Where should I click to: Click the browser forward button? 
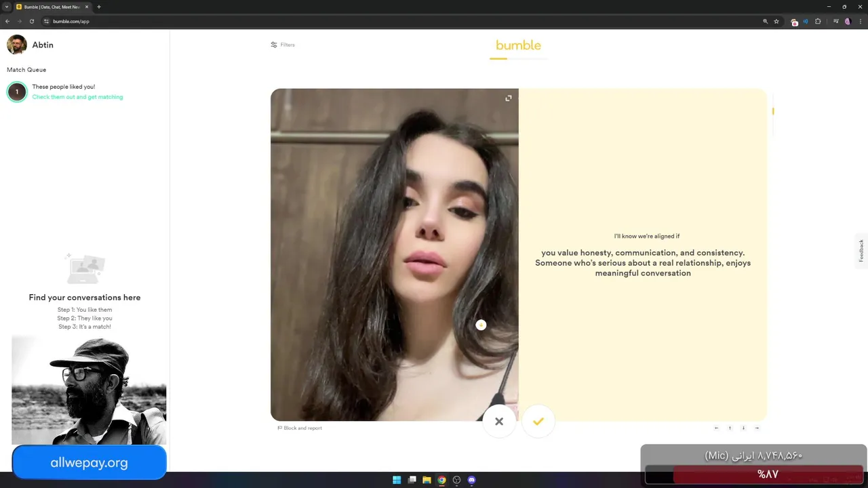coord(20,21)
